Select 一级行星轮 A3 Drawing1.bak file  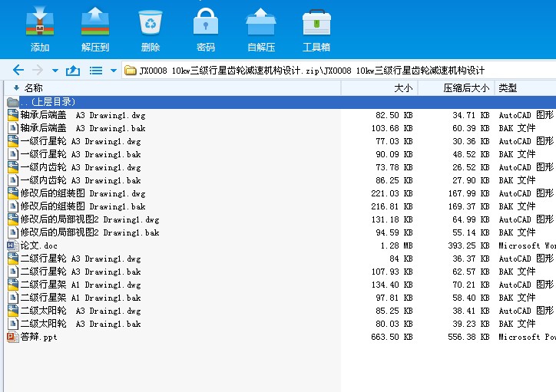point(81,154)
